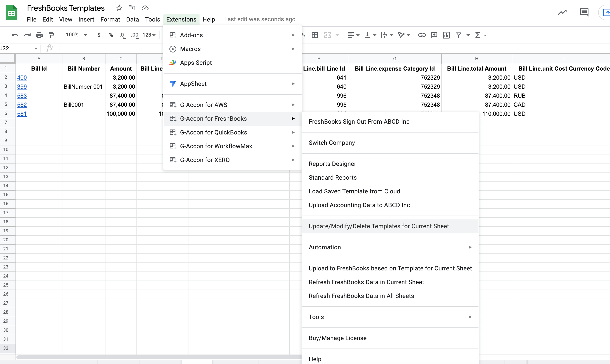Choose Apps Script from Extensions
This screenshot has width=610, height=364.
[232, 63]
